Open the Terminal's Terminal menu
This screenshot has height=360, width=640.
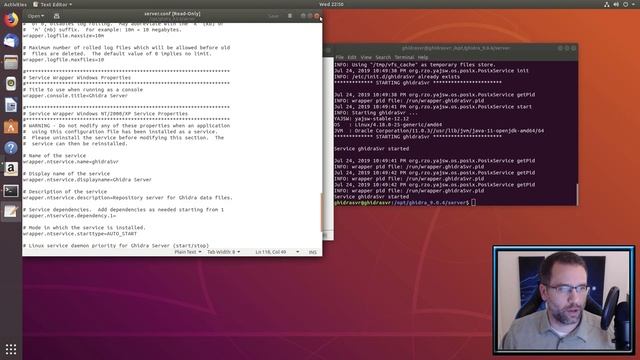404,58
